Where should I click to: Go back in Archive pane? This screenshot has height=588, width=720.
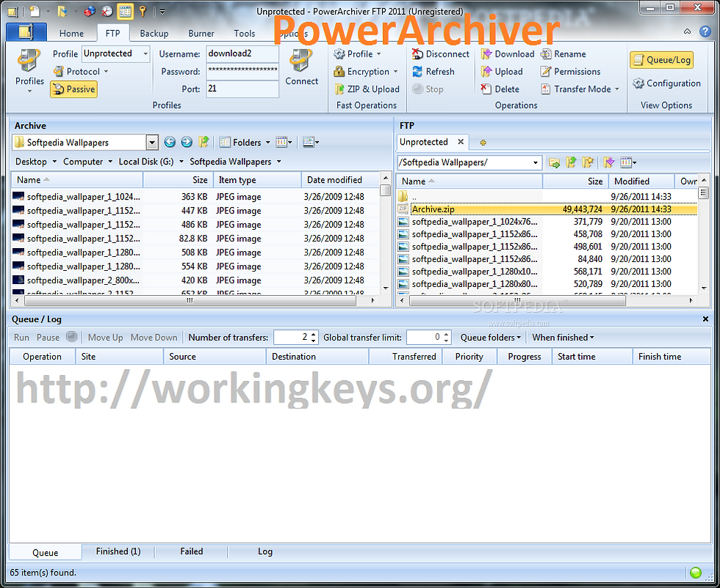[x=170, y=142]
